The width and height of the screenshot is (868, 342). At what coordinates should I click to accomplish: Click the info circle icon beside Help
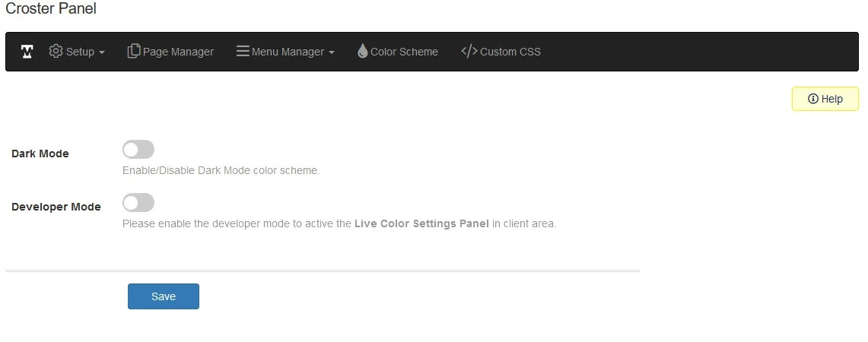(x=812, y=99)
